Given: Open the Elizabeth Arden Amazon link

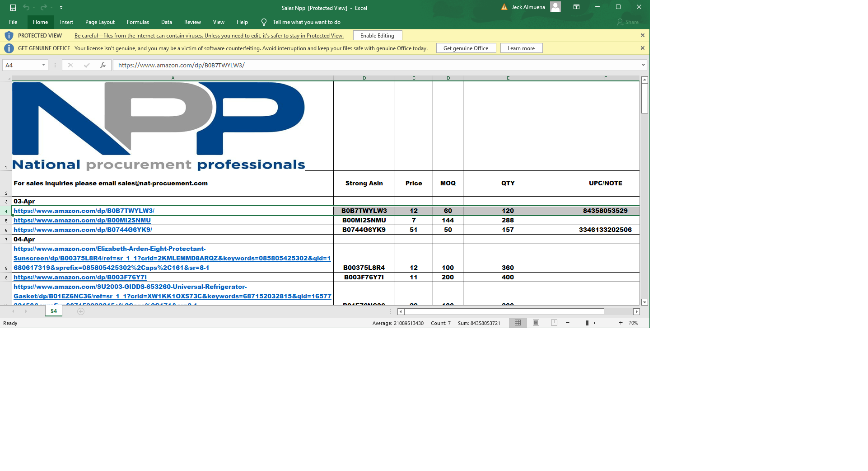Looking at the screenshot, I should point(172,258).
